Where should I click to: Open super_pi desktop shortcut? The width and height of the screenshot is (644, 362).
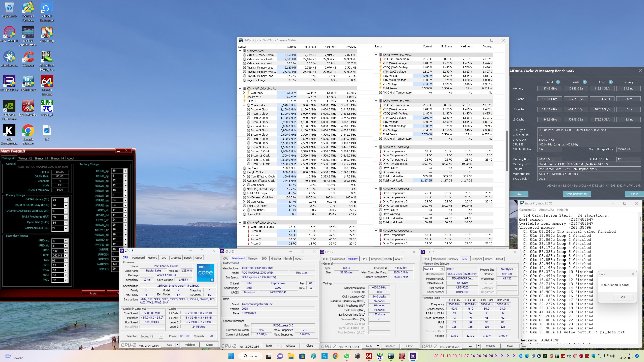[x=47, y=108]
